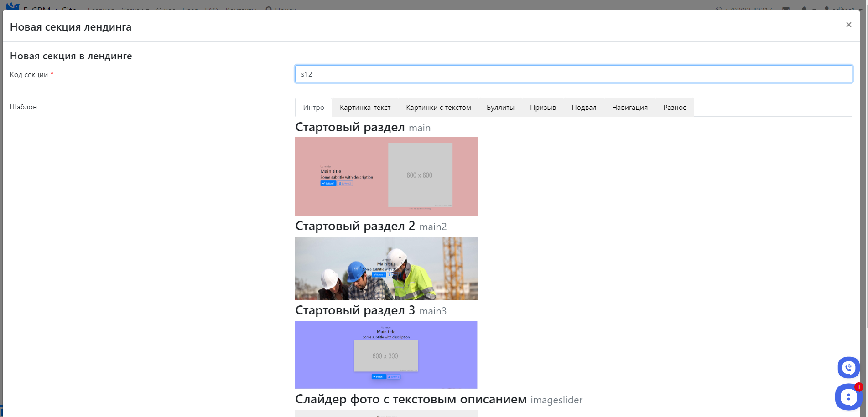The height and width of the screenshot is (417, 868).
Task: Open the Картинка-текст tab
Action: point(365,108)
